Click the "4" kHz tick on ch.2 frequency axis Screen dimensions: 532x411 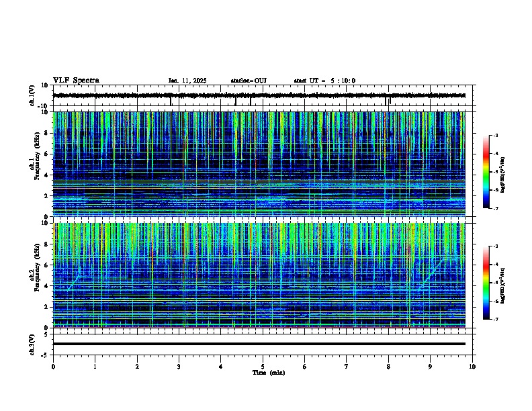pyautogui.click(x=47, y=286)
